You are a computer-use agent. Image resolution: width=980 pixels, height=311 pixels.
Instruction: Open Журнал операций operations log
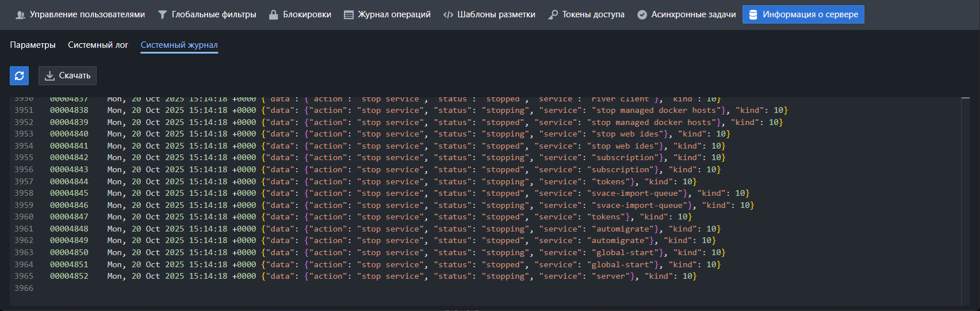[x=387, y=14]
